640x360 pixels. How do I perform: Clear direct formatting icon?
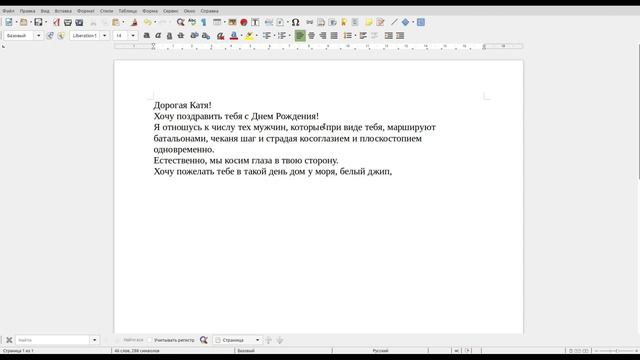(220, 36)
